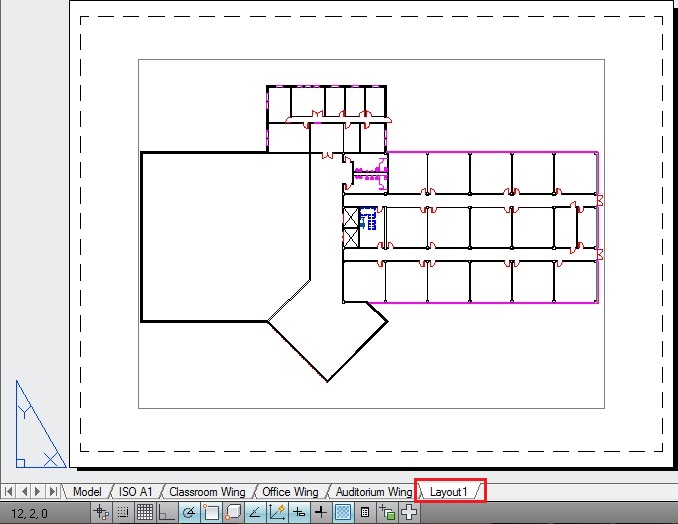This screenshot has width=678, height=524.
Task: Open the Office Wing layout tab
Action: tap(290, 492)
